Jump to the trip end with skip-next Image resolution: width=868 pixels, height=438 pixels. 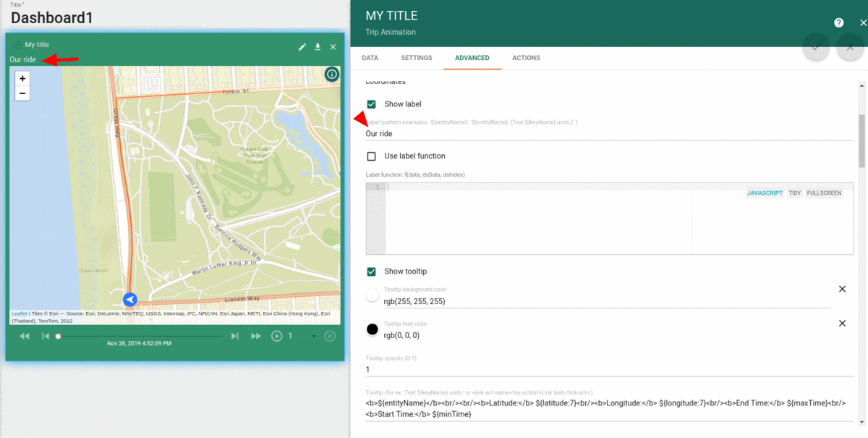(234, 336)
